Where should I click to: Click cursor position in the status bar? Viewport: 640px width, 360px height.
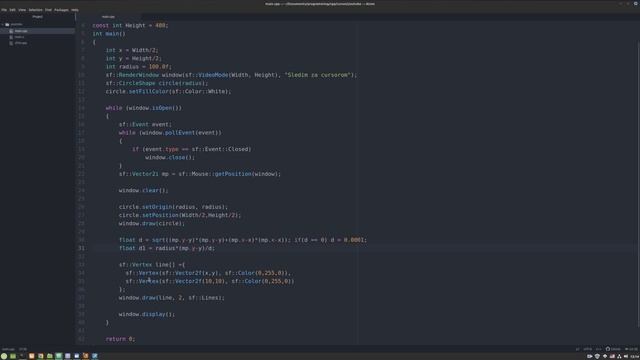coord(23,349)
